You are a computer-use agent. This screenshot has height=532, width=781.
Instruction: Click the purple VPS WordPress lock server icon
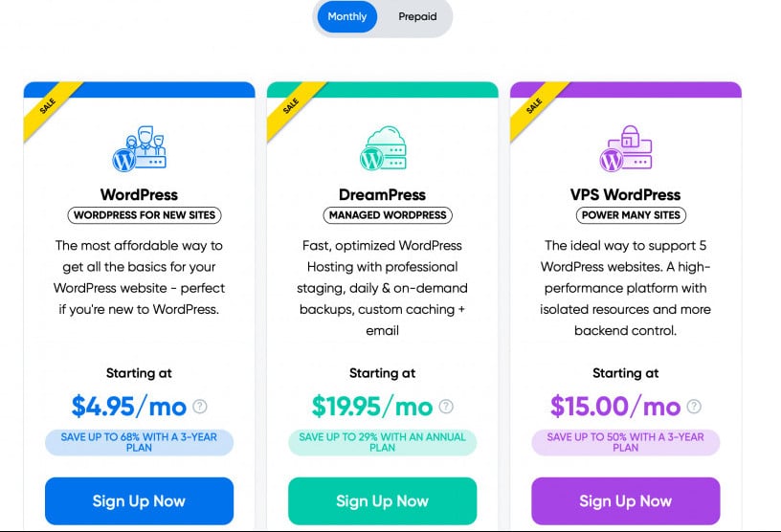(626, 148)
